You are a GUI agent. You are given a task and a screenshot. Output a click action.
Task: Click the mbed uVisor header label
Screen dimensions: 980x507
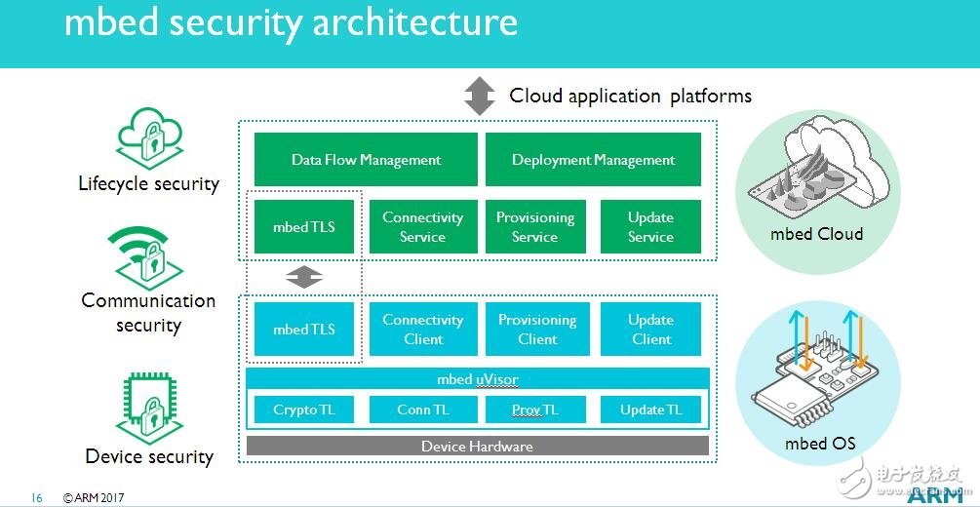coord(477,379)
